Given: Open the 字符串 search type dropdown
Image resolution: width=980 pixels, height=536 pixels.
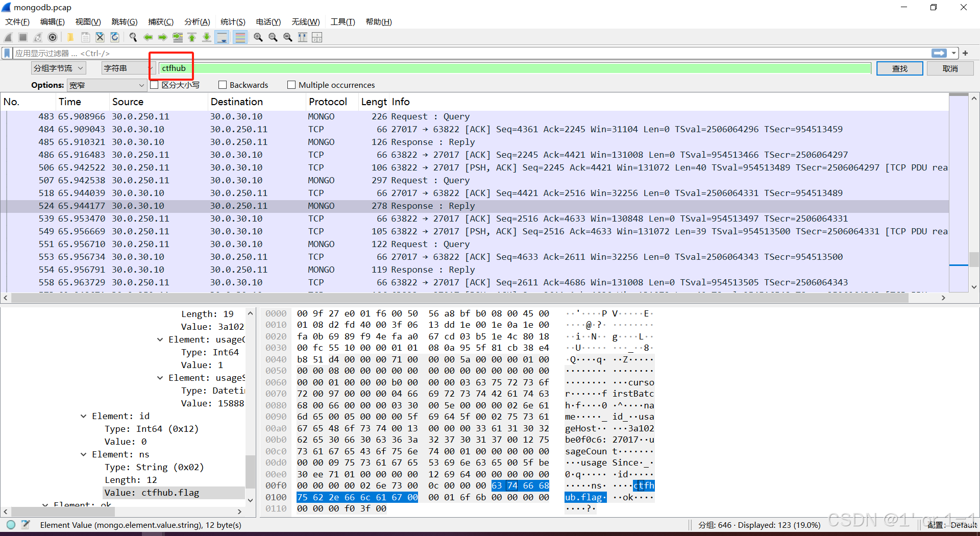Looking at the screenshot, I should tap(127, 68).
